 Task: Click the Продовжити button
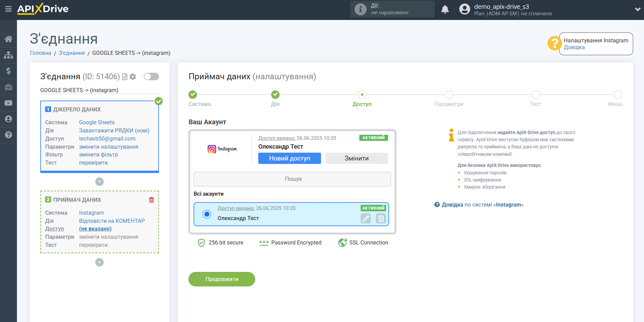pos(222,279)
